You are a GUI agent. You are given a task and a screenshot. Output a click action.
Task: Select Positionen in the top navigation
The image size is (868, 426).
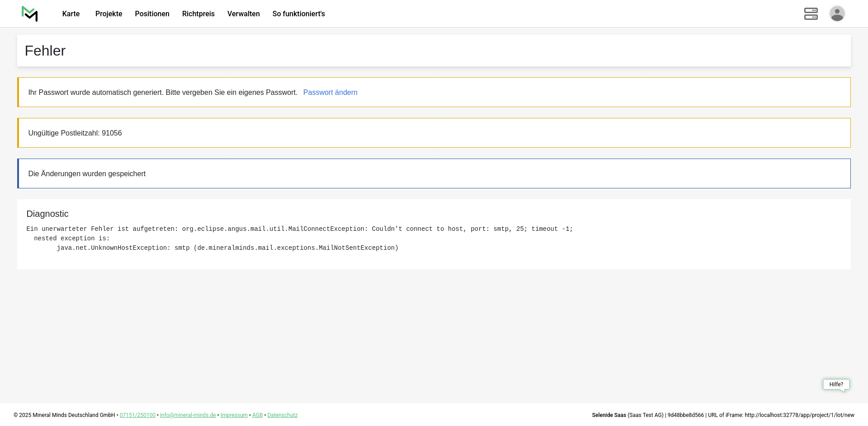point(152,14)
